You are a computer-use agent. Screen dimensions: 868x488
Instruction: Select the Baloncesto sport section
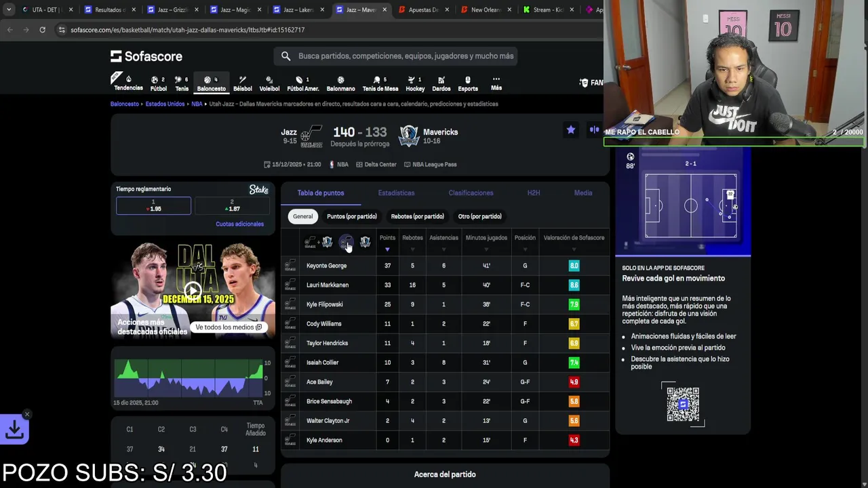tap(211, 83)
